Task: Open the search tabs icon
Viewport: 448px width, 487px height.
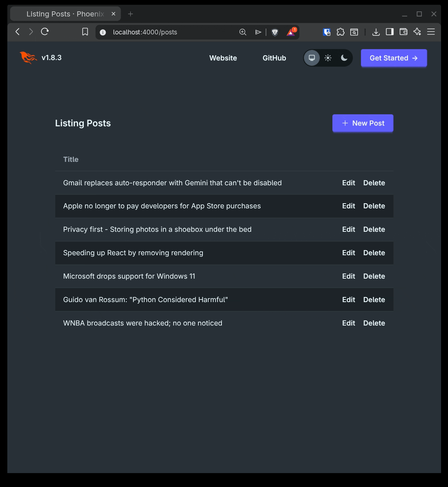Action: point(354,32)
